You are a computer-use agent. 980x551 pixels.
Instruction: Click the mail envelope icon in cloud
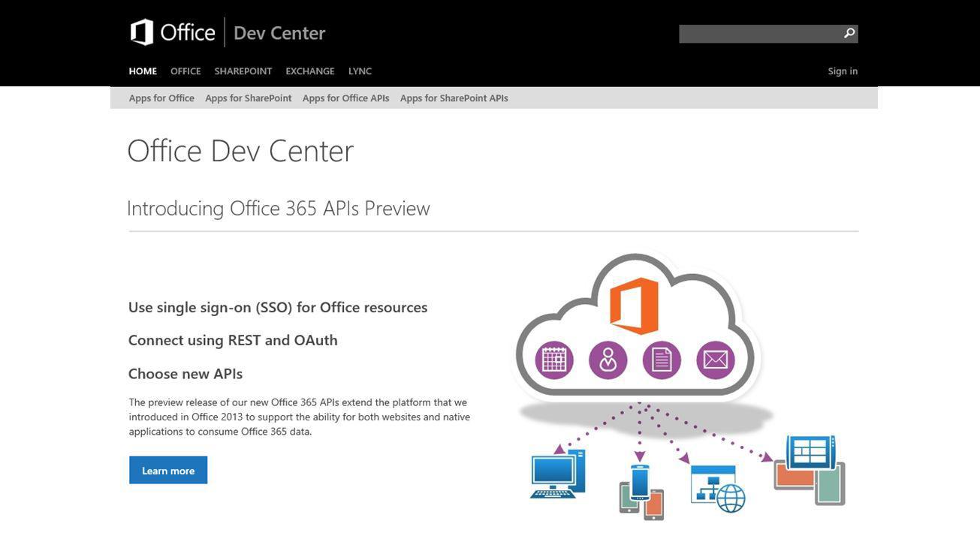(716, 360)
